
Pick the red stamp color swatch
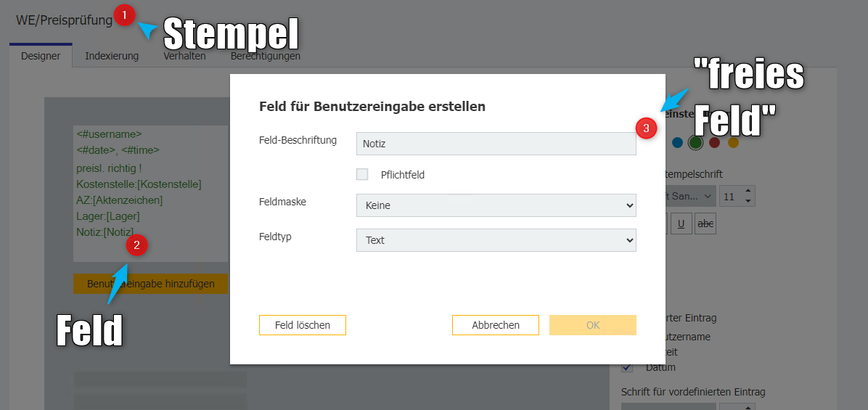point(714,142)
